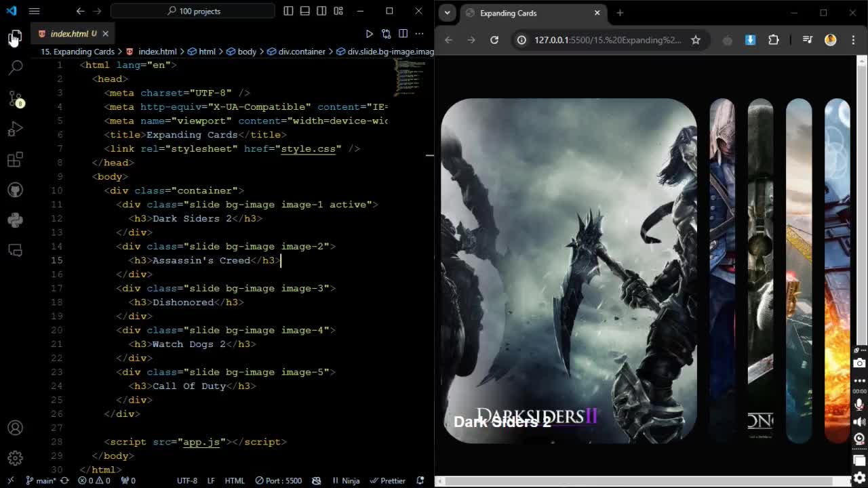
Task: Change the LF end-of-line sequence
Action: [211, 481]
